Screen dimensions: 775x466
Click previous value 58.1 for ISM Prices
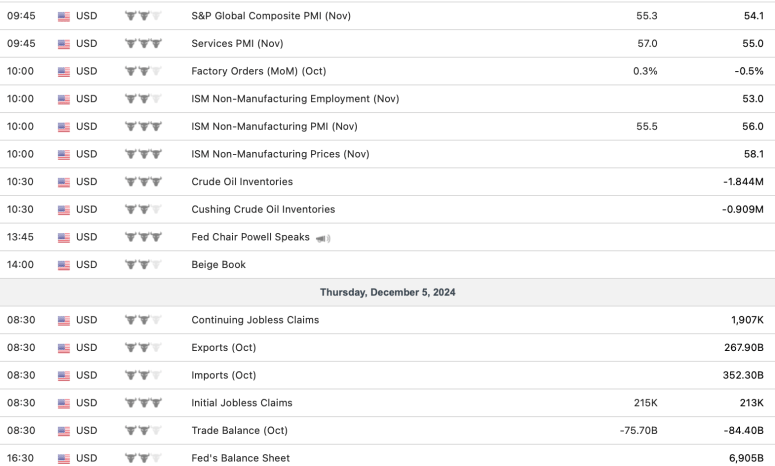[x=754, y=154]
